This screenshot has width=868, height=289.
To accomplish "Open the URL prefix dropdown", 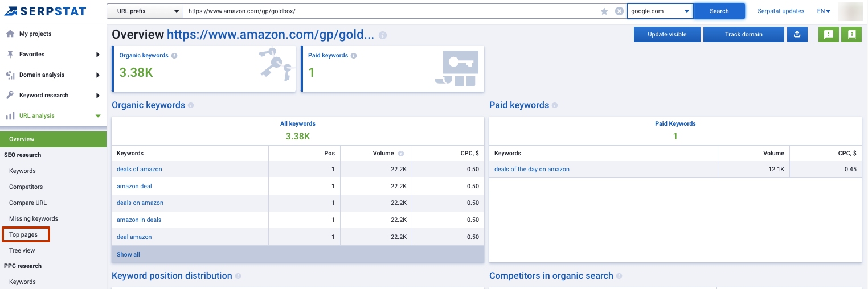I will (145, 11).
